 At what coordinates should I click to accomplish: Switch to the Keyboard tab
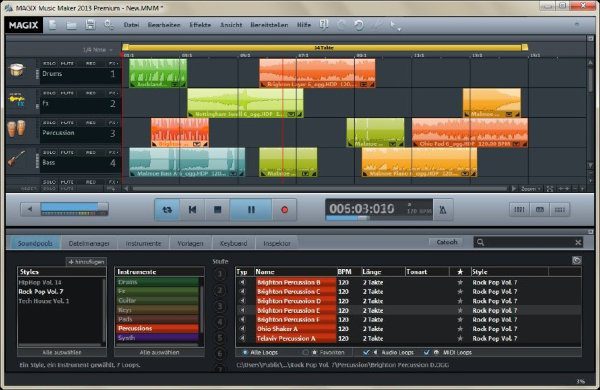coord(233,243)
